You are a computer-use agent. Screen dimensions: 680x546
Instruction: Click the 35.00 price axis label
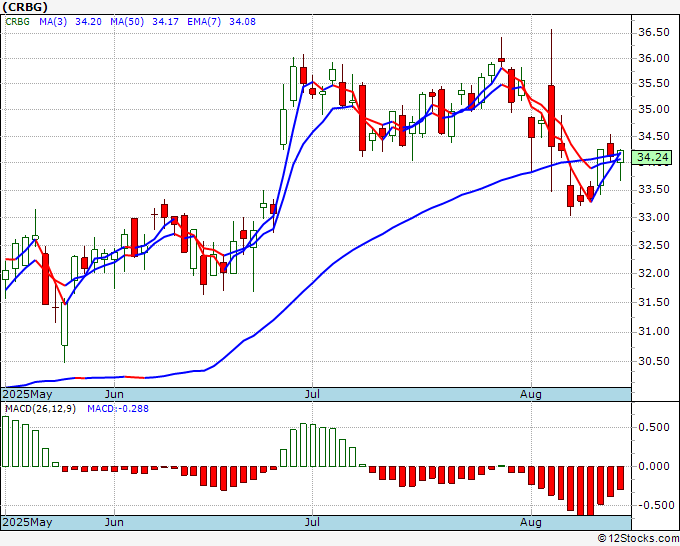pyautogui.click(x=654, y=109)
